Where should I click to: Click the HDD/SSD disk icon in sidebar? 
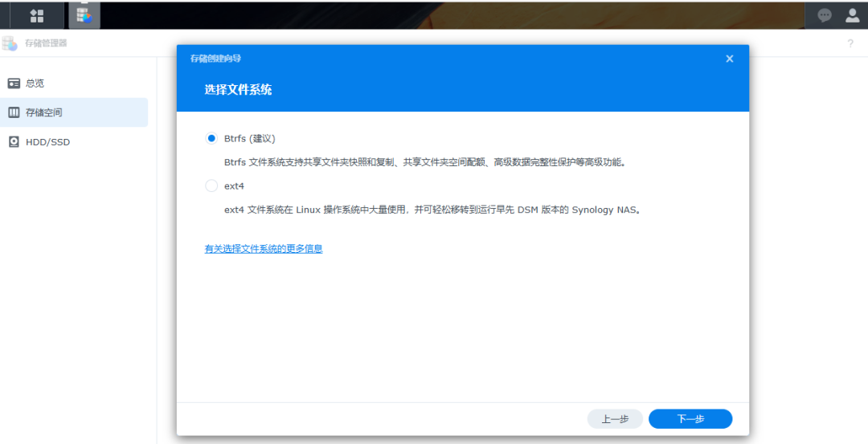[14, 142]
